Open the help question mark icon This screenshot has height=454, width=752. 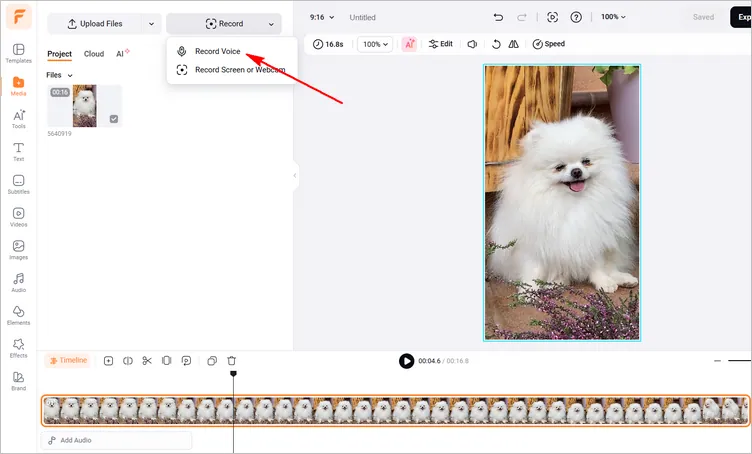(576, 17)
